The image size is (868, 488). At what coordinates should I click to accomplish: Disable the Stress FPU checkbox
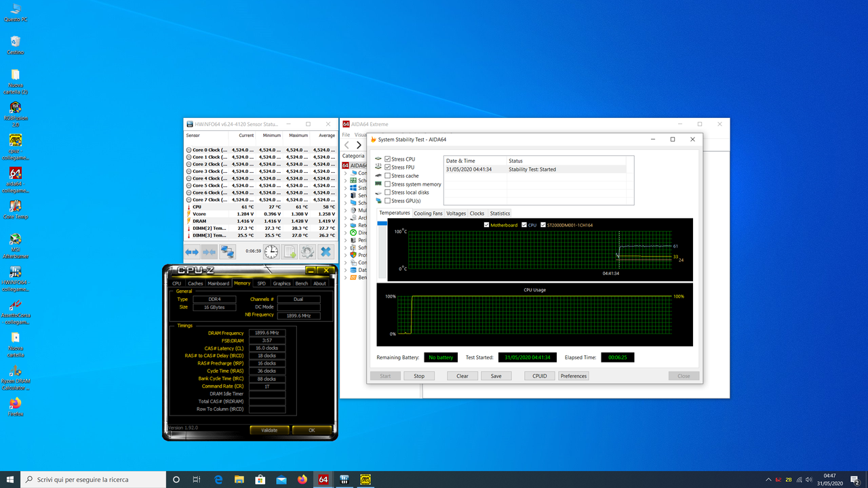387,167
